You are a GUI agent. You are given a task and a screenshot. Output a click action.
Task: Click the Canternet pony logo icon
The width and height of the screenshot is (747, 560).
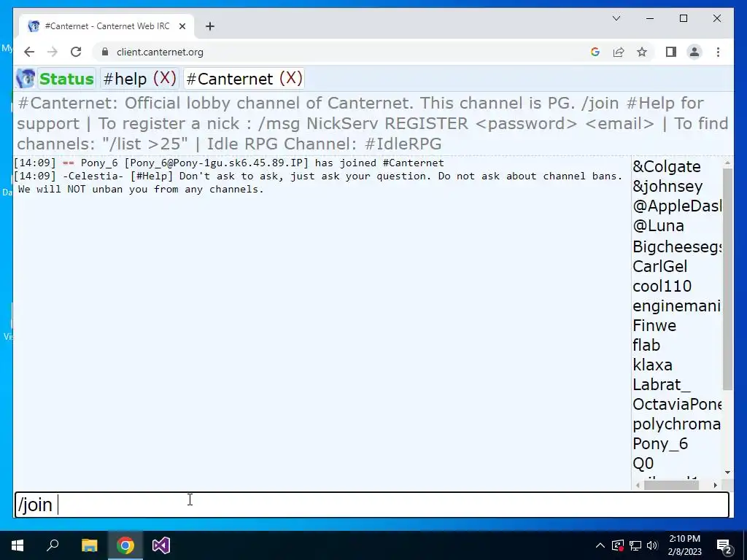click(26, 79)
